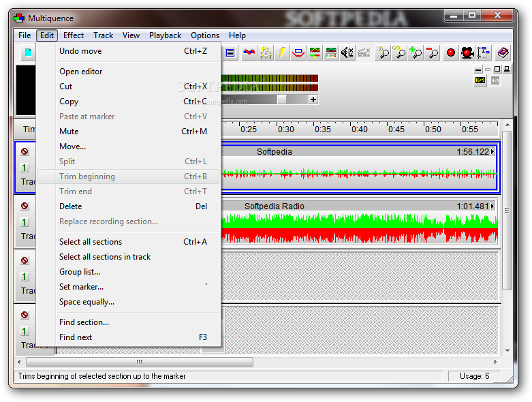Screen dimensions: 532x402
Task: Select Copy from the Edit menu
Action: 129,102
